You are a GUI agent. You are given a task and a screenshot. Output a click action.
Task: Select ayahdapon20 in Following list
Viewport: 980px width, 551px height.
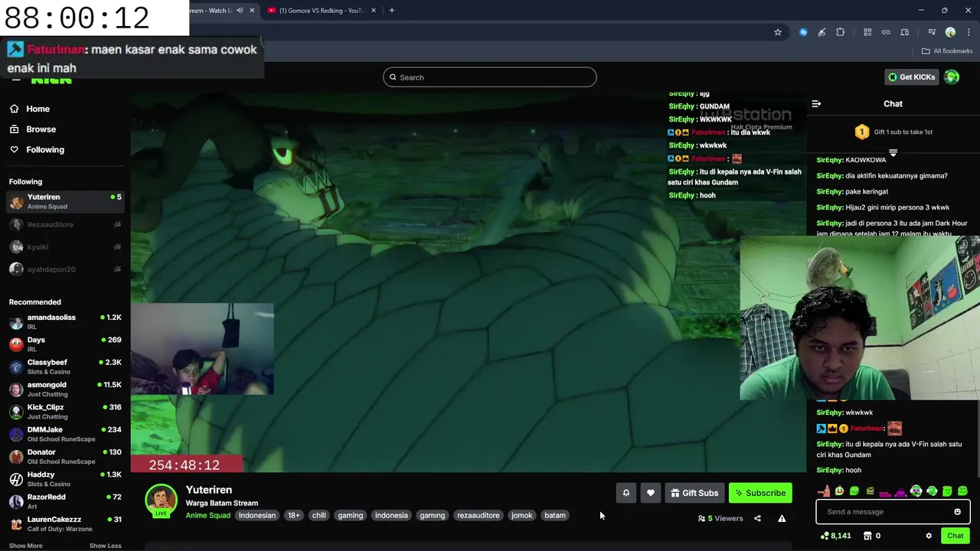pos(65,269)
